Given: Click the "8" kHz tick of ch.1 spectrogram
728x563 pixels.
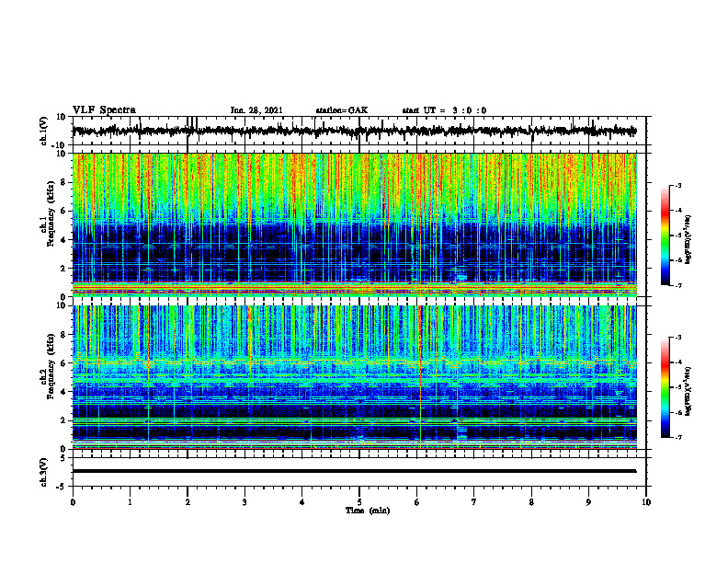Looking at the screenshot, I should click(x=63, y=182).
